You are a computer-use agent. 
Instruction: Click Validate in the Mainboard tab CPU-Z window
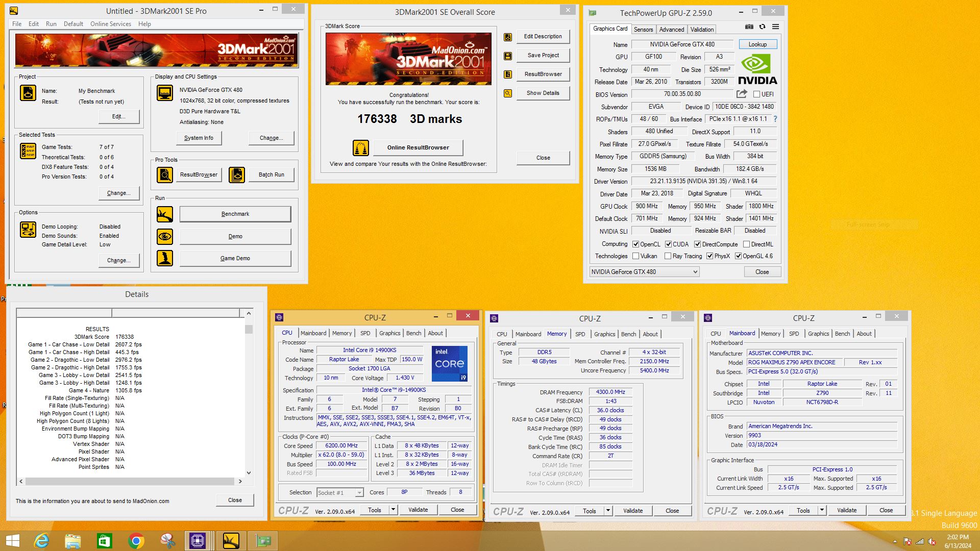click(x=847, y=510)
